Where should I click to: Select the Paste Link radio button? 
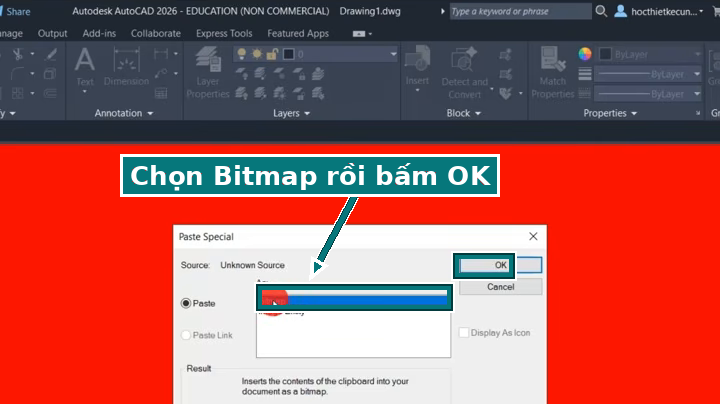pyautogui.click(x=186, y=335)
